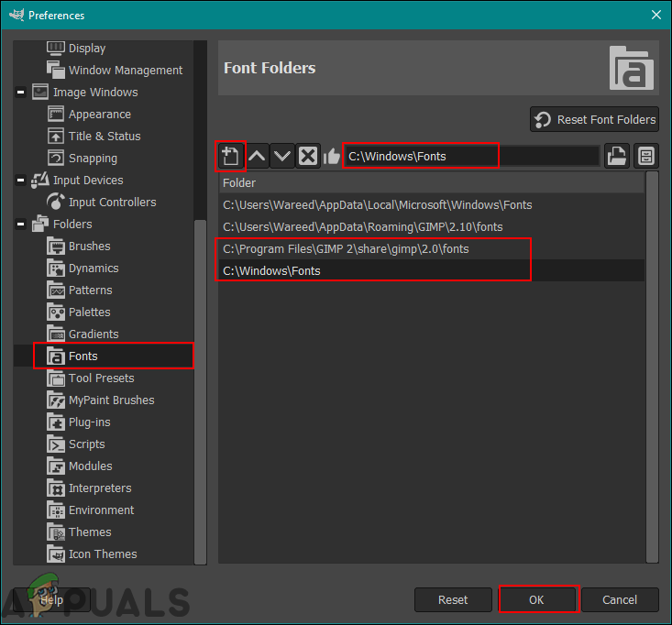672x625 pixels.
Task: Click the Input Devices icon
Action: coord(40,181)
